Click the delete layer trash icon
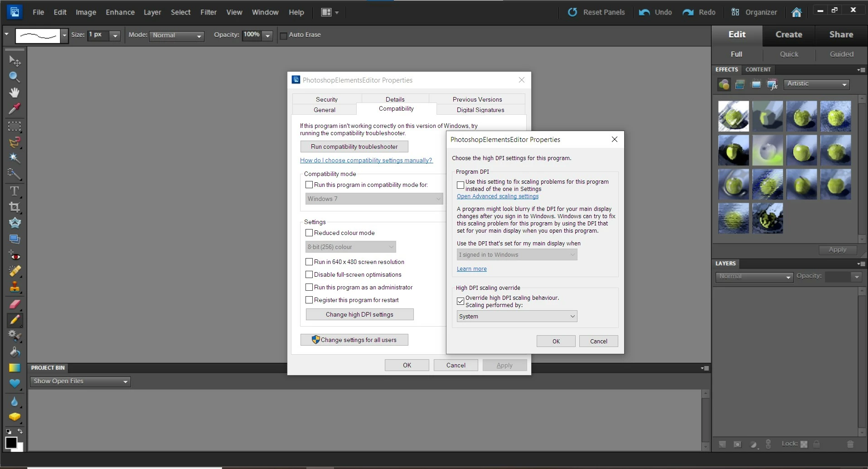 [x=850, y=445]
